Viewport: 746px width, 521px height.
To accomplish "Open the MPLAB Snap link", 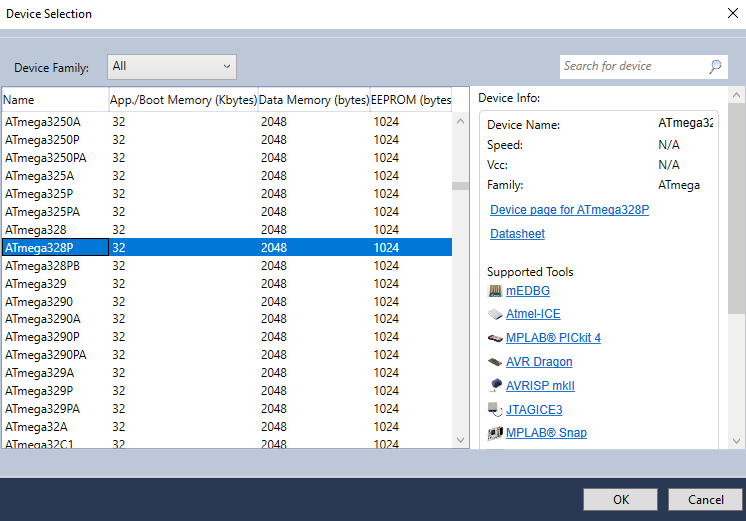I will pyautogui.click(x=546, y=433).
